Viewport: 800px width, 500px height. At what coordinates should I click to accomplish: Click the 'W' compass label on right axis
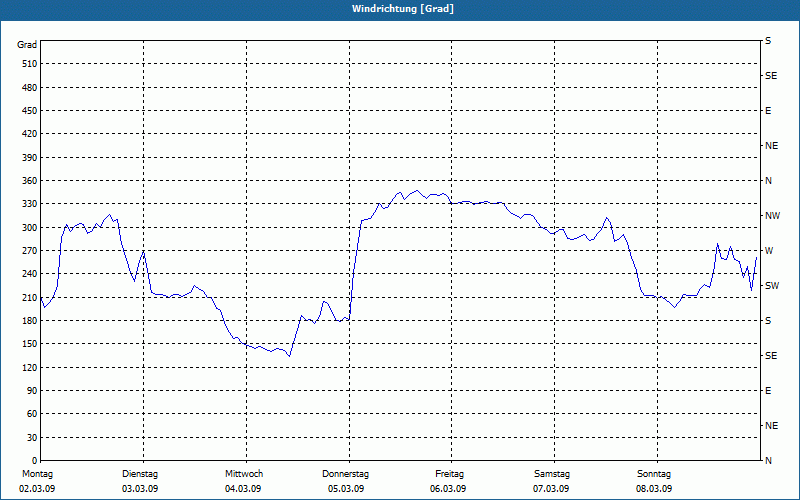pyautogui.click(x=769, y=251)
